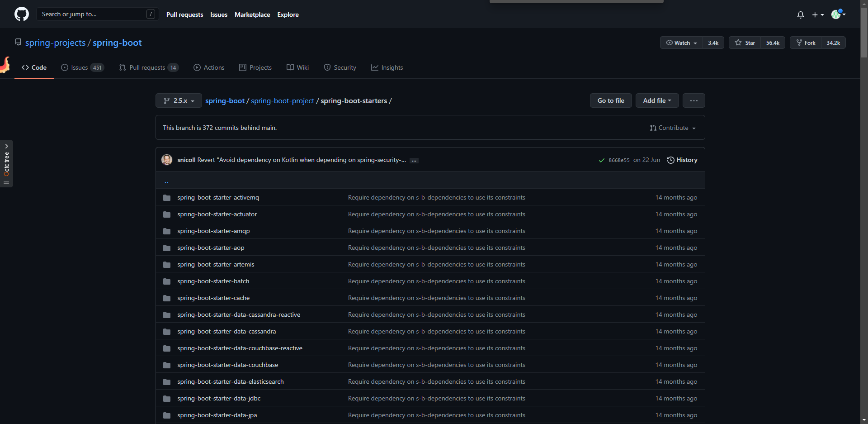The height and width of the screenshot is (424, 868).
Task: Open the plus create-new dropdown
Action: coord(818,14)
